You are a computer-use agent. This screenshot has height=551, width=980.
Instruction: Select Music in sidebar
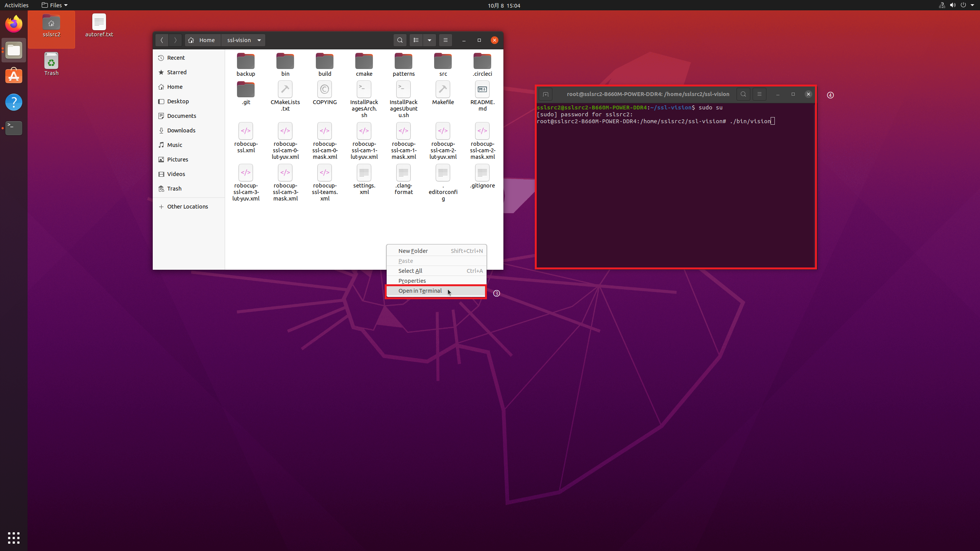point(189,145)
